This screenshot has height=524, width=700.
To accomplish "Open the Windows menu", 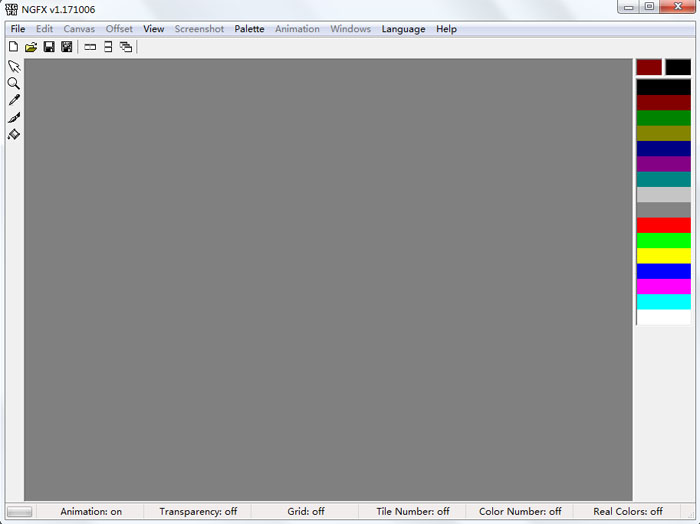I will pos(350,29).
